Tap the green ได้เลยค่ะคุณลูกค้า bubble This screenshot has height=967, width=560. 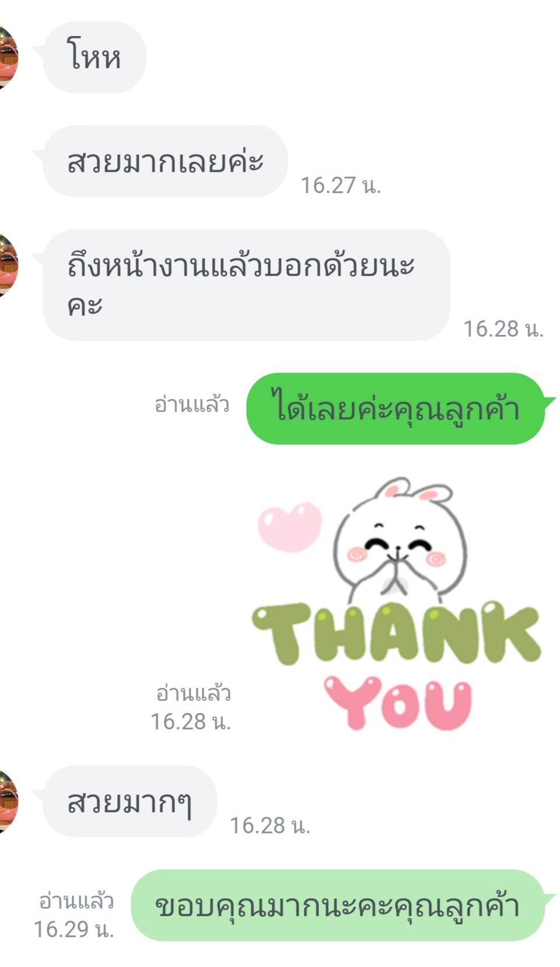point(395,409)
